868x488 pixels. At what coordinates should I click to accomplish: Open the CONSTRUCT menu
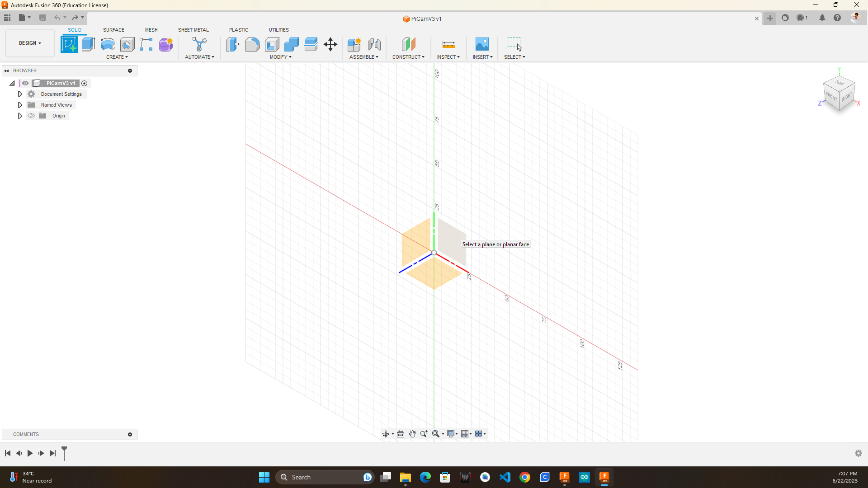(x=408, y=57)
